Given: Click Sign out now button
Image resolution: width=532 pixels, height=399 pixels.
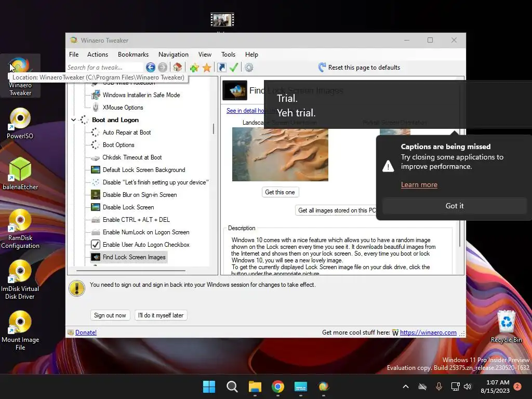Looking at the screenshot, I should (x=110, y=315).
